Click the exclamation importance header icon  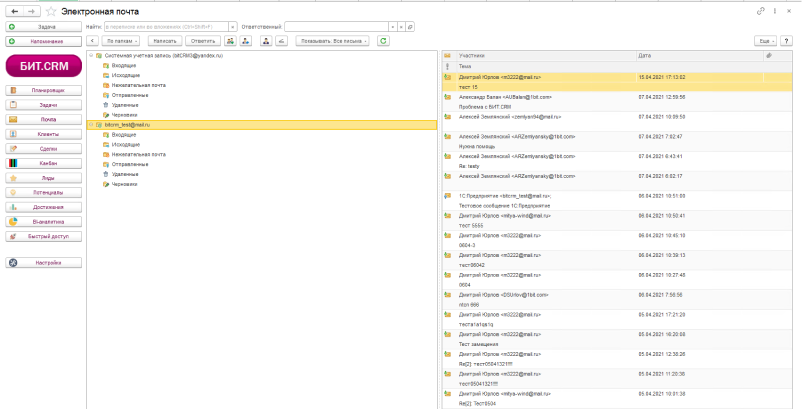coord(448,66)
